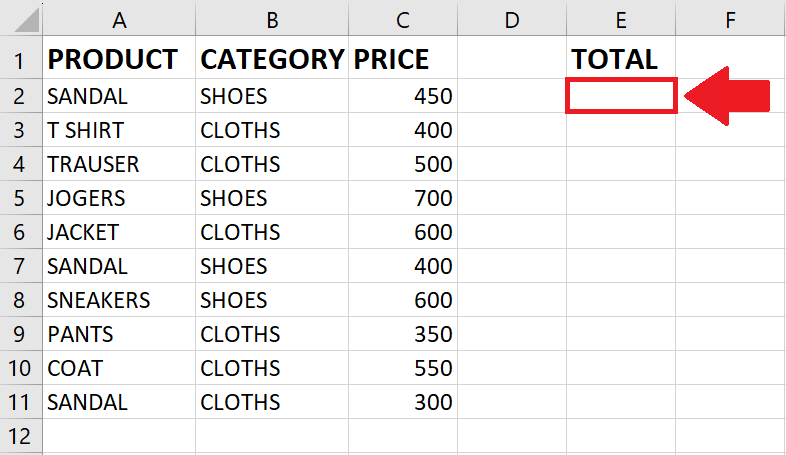The image size is (786, 455).
Task: Click the CATEGORY header cell
Action: coord(272,58)
